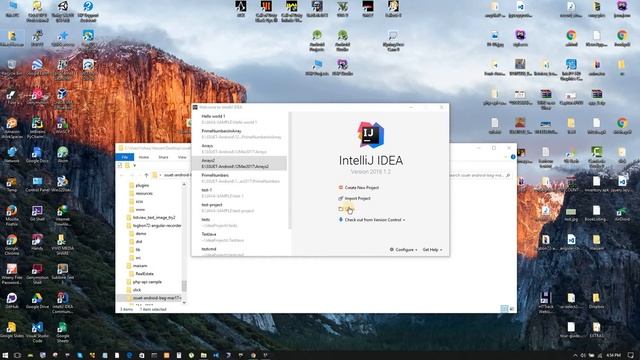
Task: Open recent project PrimeNumbers
Action: [240, 178]
